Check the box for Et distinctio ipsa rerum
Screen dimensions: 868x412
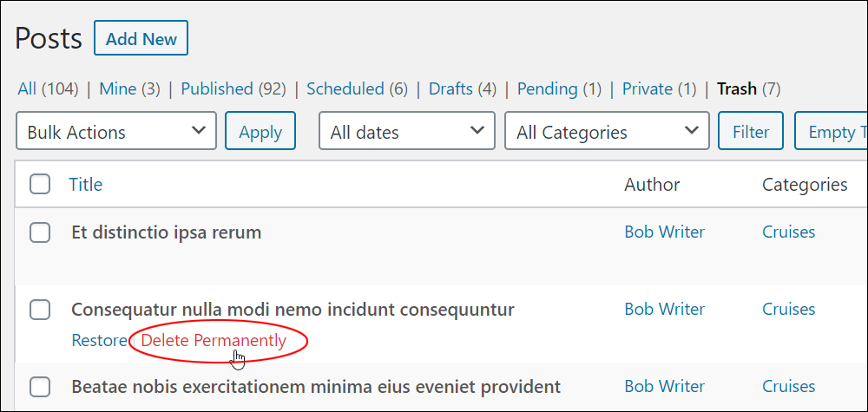pos(40,232)
